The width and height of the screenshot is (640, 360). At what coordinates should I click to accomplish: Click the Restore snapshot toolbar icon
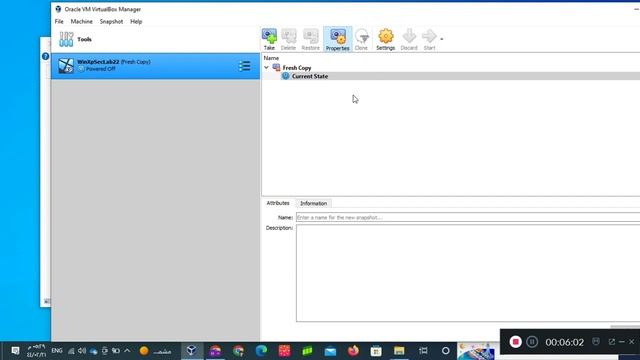pos(310,39)
